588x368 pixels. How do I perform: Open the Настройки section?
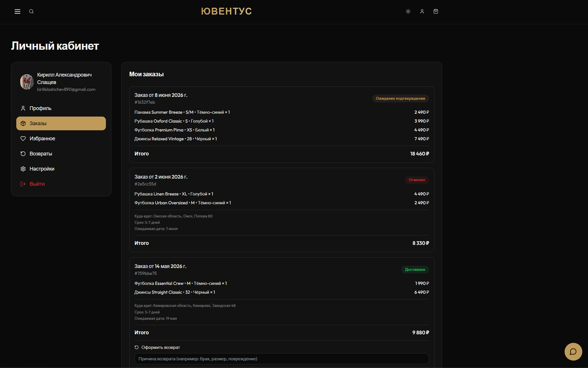pyautogui.click(x=61, y=169)
